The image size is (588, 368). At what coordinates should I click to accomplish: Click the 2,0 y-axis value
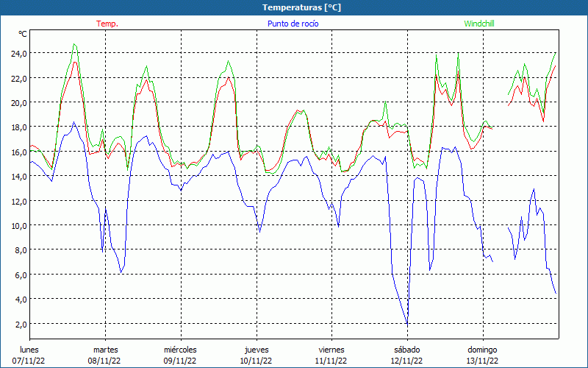click(21, 324)
